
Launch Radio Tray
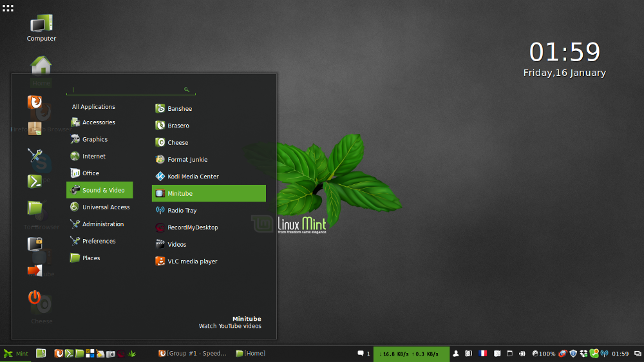pyautogui.click(x=209, y=211)
